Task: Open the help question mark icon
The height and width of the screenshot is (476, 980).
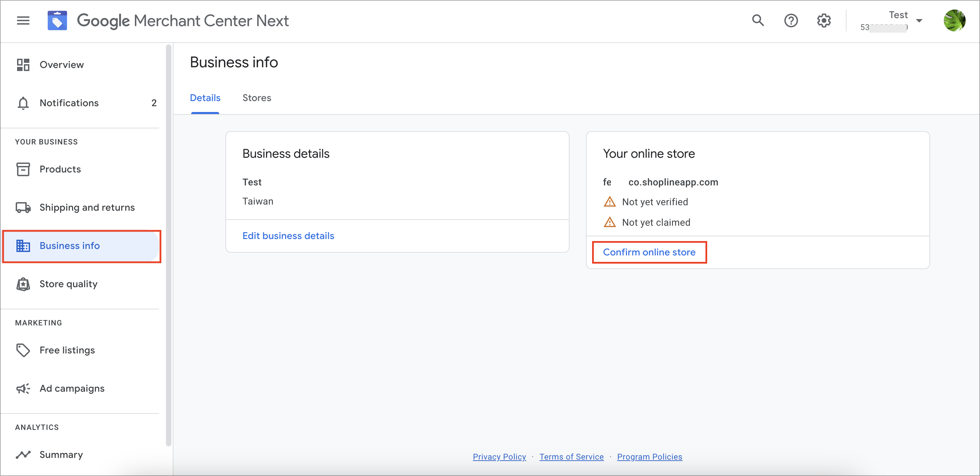Action: point(791,20)
